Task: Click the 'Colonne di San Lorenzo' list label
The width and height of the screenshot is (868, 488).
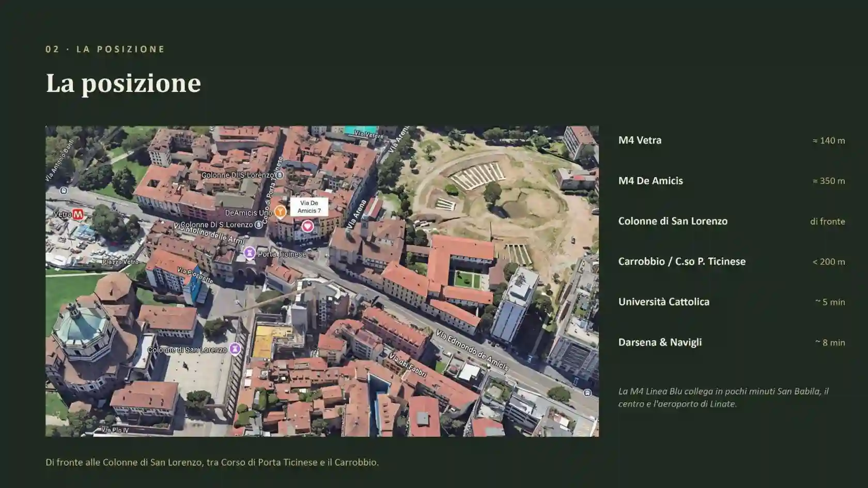Action: click(x=673, y=221)
